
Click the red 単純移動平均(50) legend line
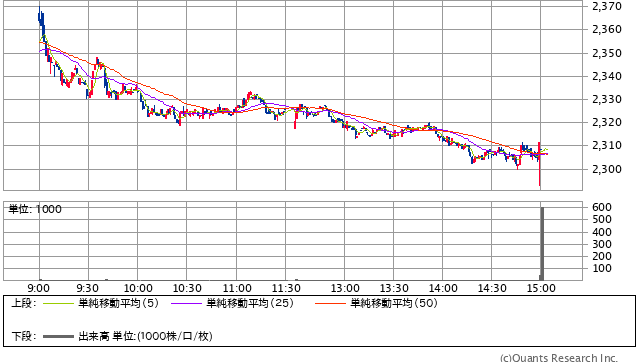(330, 303)
